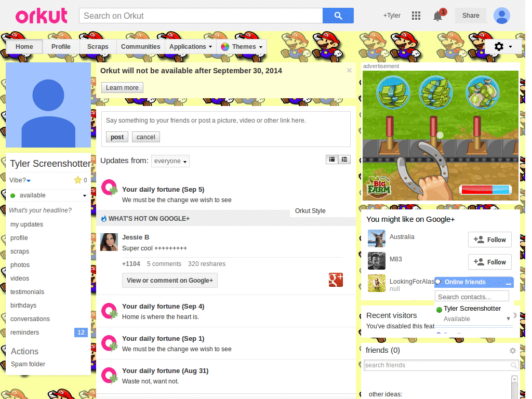Go to the Profile tab
This screenshot has height=399, width=532.
(x=61, y=46)
